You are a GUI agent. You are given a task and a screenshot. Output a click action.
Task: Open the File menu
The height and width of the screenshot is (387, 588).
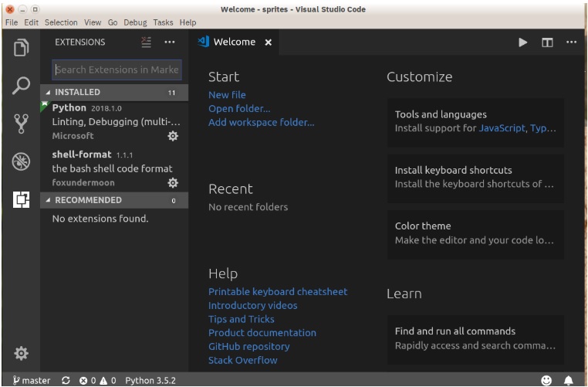pyautogui.click(x=12, y=22)
